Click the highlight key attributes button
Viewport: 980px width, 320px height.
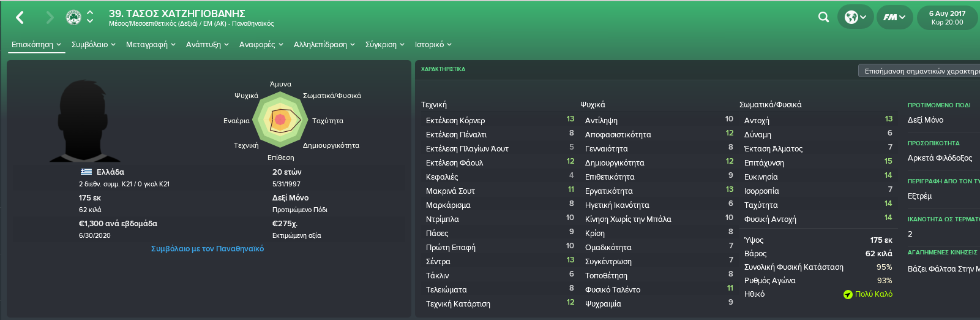pyautogui.click(x=919, y=71)
